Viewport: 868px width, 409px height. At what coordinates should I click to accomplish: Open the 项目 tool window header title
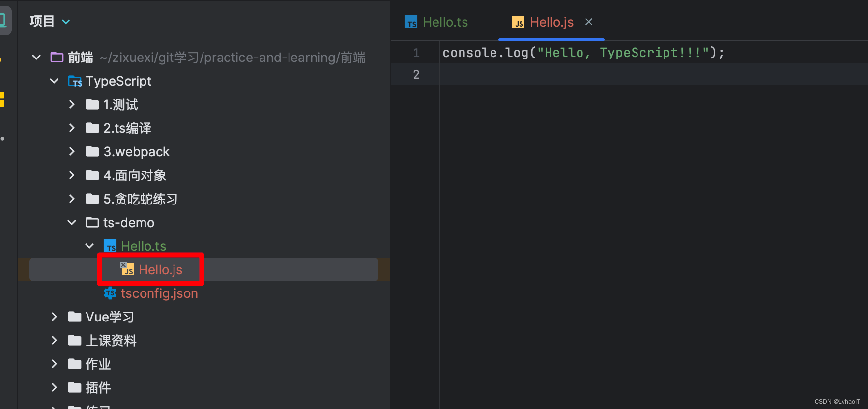point(42,21)
